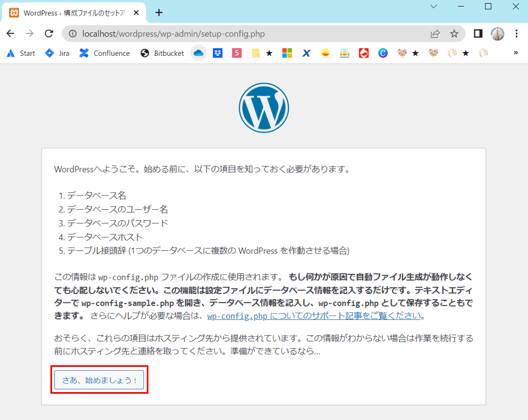The image size is (528, 420).
Task: Open the Confluence bookmark
Action: [105, 53]
